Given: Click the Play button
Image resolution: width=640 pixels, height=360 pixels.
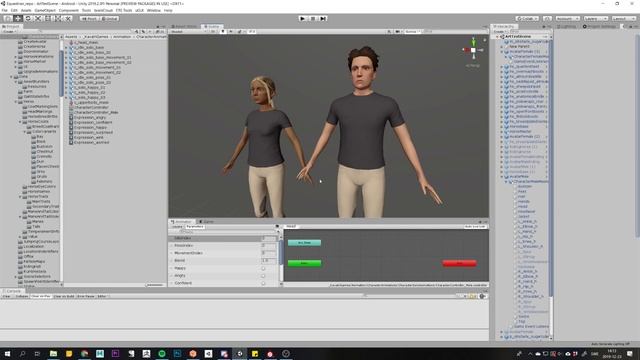Looking at the screenshot, I should [302, 18].
